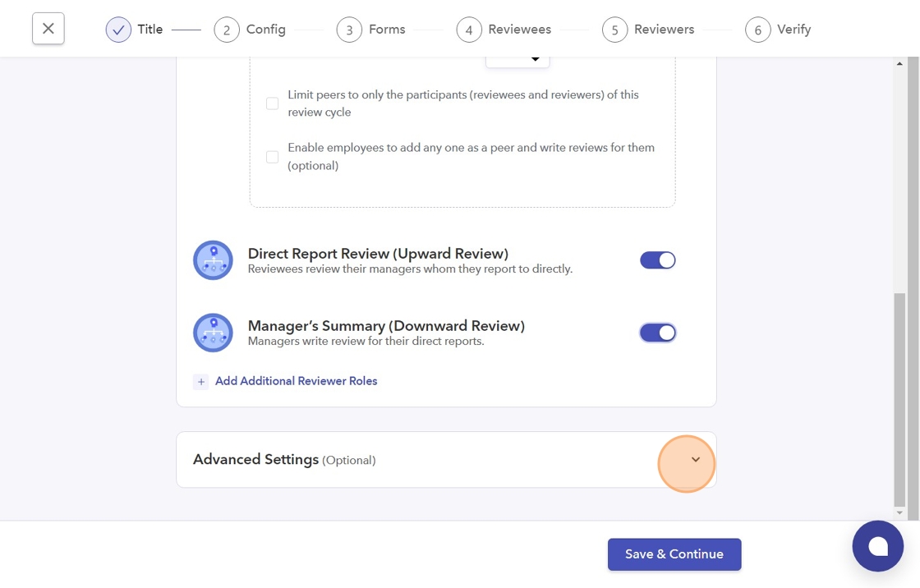Click the plus icon for additional roles

pos(201,382)
